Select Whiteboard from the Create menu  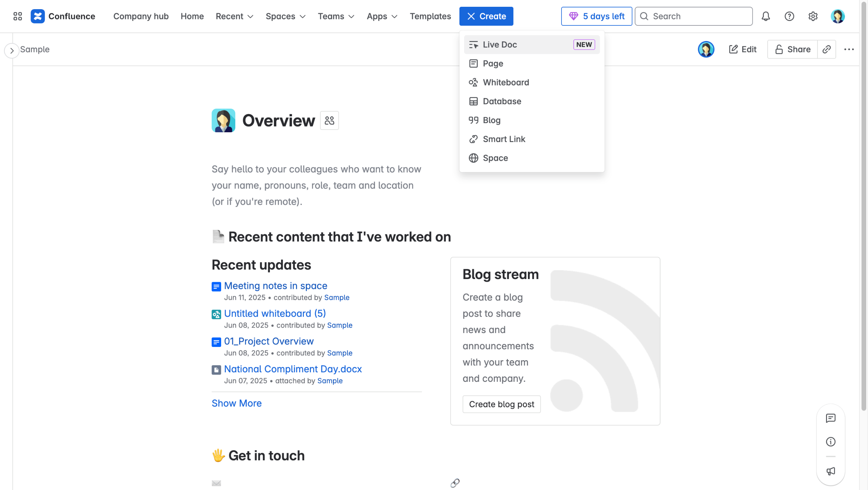(x=506, y=82)
